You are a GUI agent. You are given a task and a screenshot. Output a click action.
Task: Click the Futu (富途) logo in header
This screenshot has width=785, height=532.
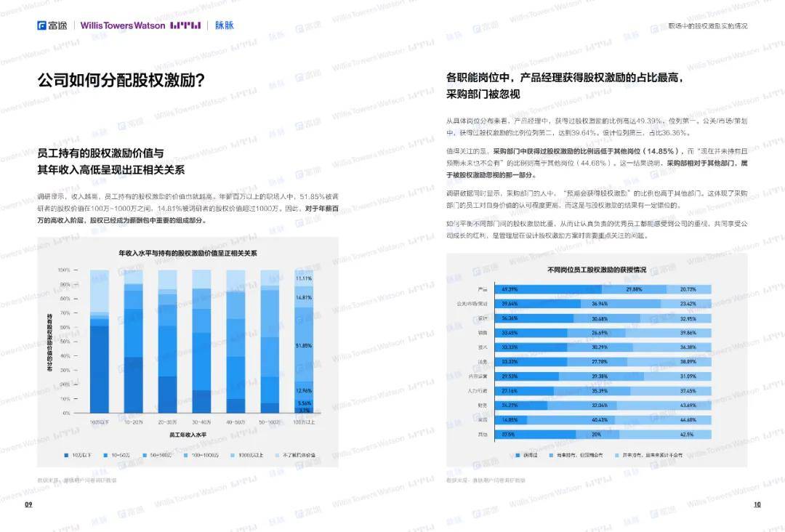52,25
